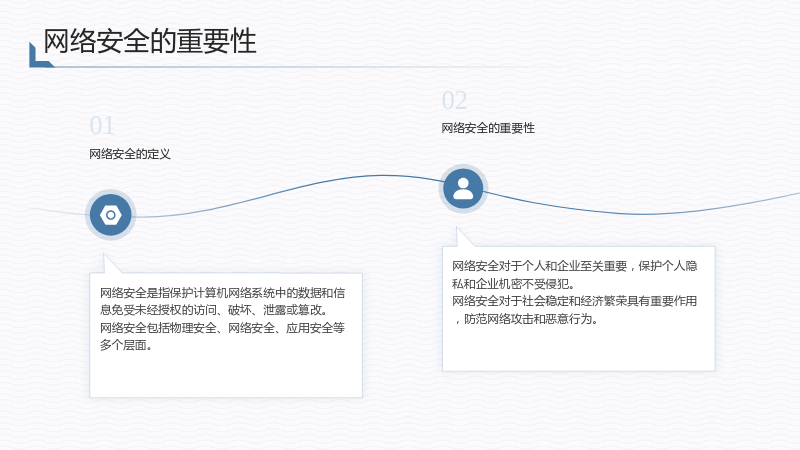Click the horizontal rule under the title

pyautogui.click(x=286, y=67)
